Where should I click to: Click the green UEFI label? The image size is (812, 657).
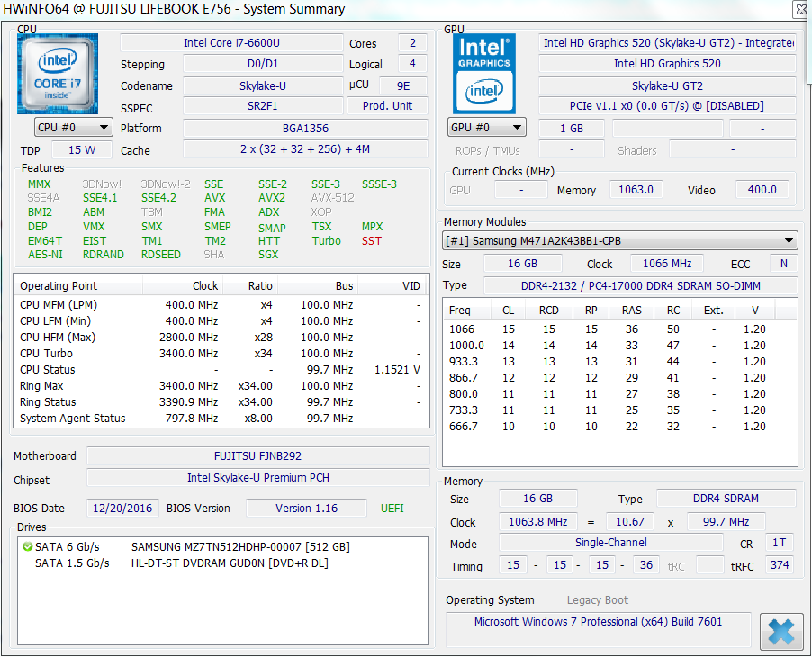tap(392, 508)
